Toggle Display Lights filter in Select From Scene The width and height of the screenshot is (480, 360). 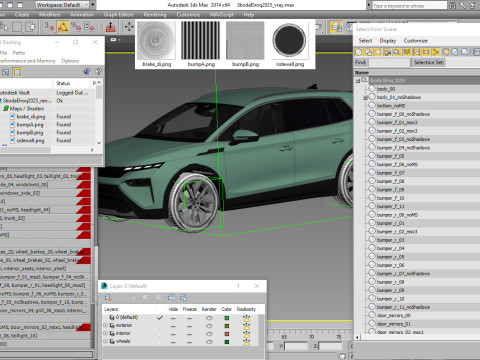[x=378, y=52]
